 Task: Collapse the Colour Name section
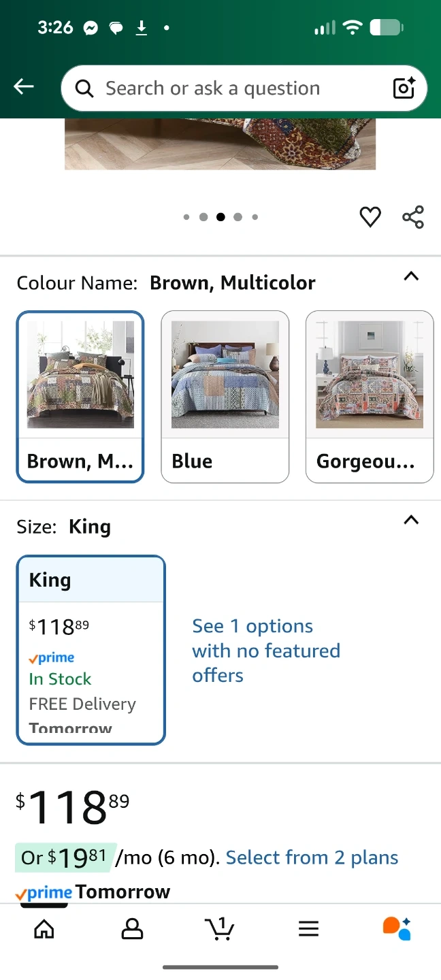[411, 276]
